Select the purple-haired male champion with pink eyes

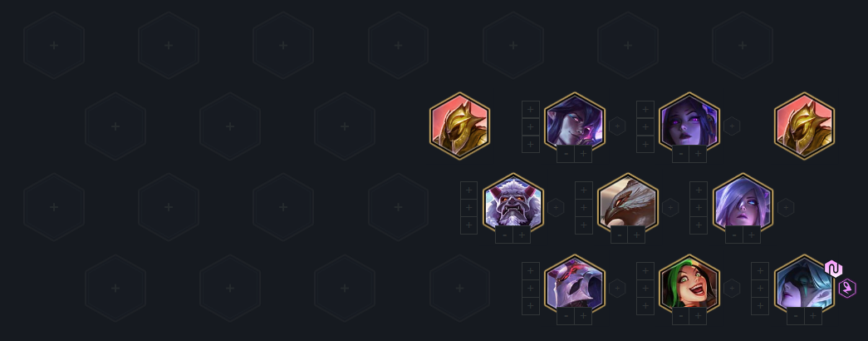(575, 123)
